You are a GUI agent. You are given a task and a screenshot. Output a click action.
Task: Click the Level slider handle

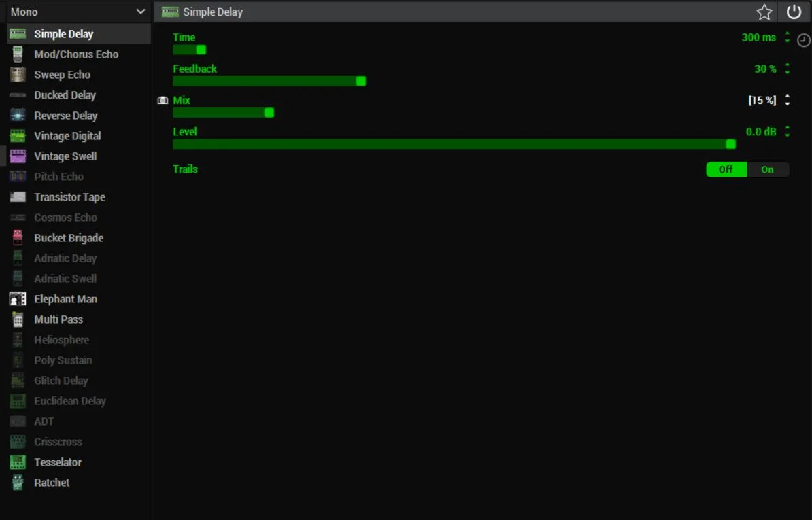pyautogui.click(x=730, y=144)
